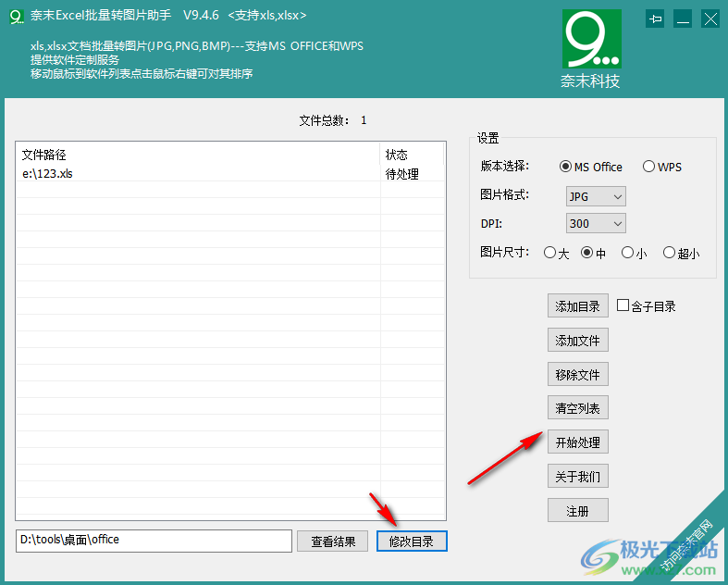Focus the output path field D:\tools\桌面\office
The height and width of the screenshot is (585, 728).
[x=154, y=541]
